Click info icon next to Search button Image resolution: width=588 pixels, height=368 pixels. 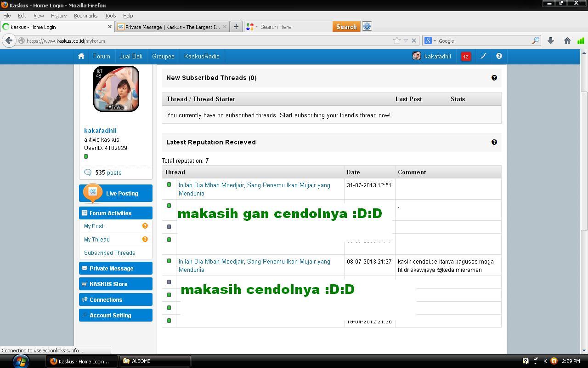367,27
